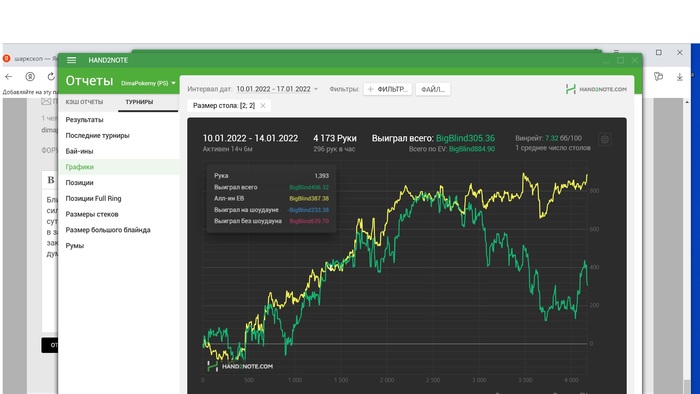Open the DimaPokerny (PS) player dropdown
Image resolution: width=700 pixels, height=394 pixels.
point(148,83)
